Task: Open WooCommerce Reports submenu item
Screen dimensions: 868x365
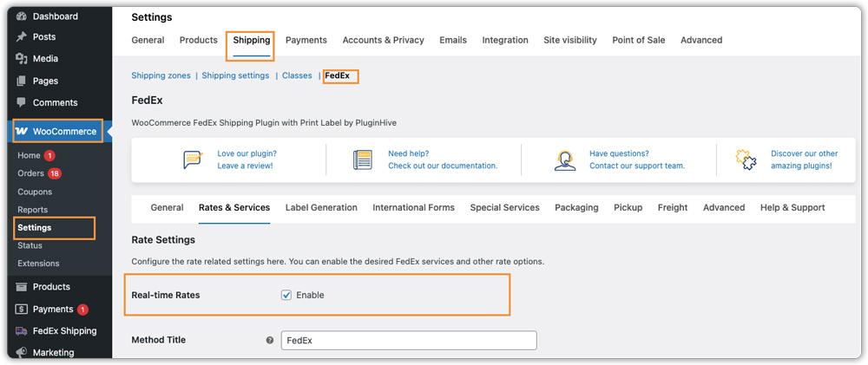Action: point(32,210)
